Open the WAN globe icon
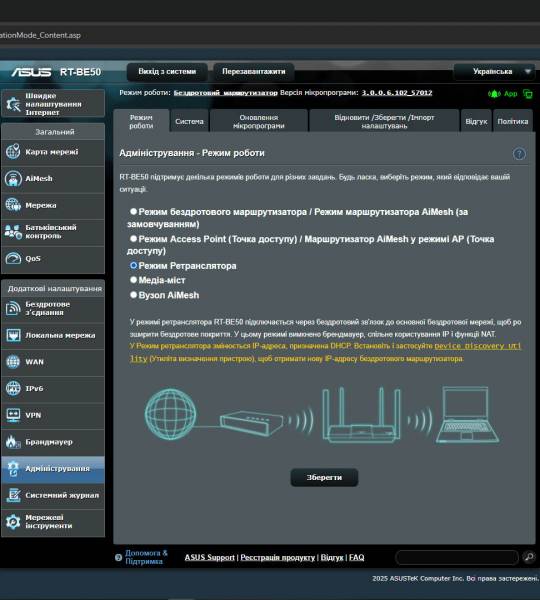 [13, 362]
